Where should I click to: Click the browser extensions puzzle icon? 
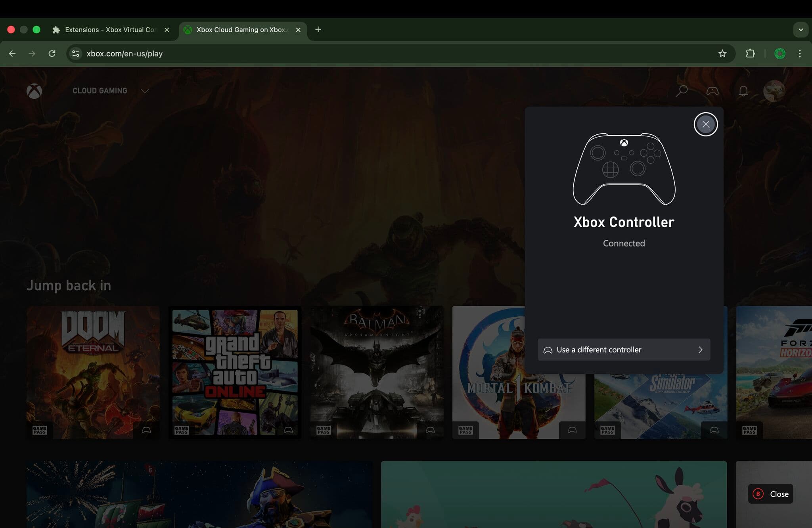(x=751, y=54)
